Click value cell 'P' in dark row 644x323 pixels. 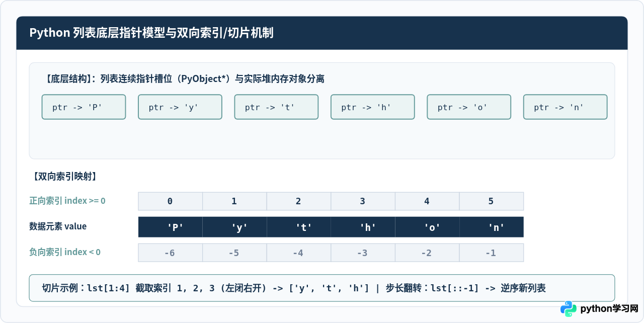tap(171, 227)
